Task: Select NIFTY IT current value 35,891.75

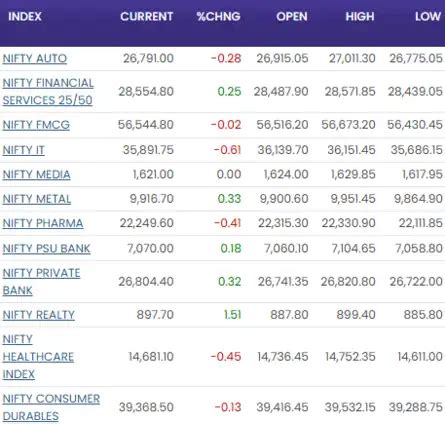Action: coord(148,150)
